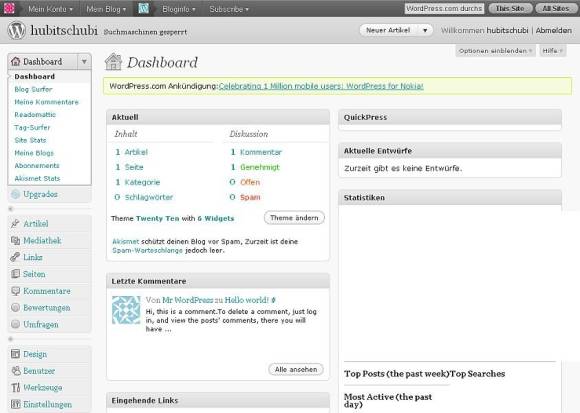Select the Kommentare speech bubble icon
Image resolution: width=580 pixels, height=413 pixels.
pos(15,291)
